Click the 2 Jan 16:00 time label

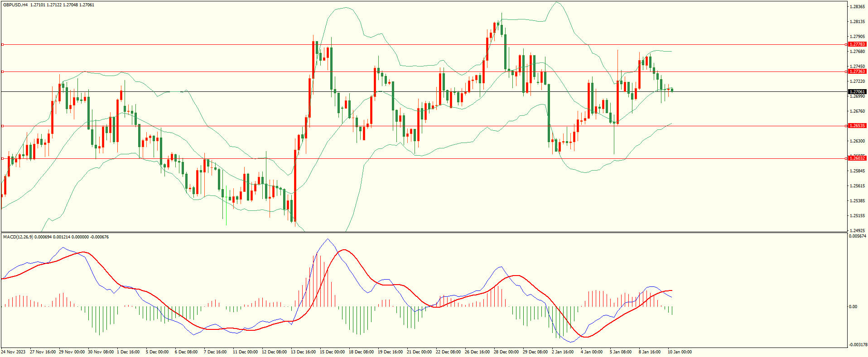click(563, 352)
